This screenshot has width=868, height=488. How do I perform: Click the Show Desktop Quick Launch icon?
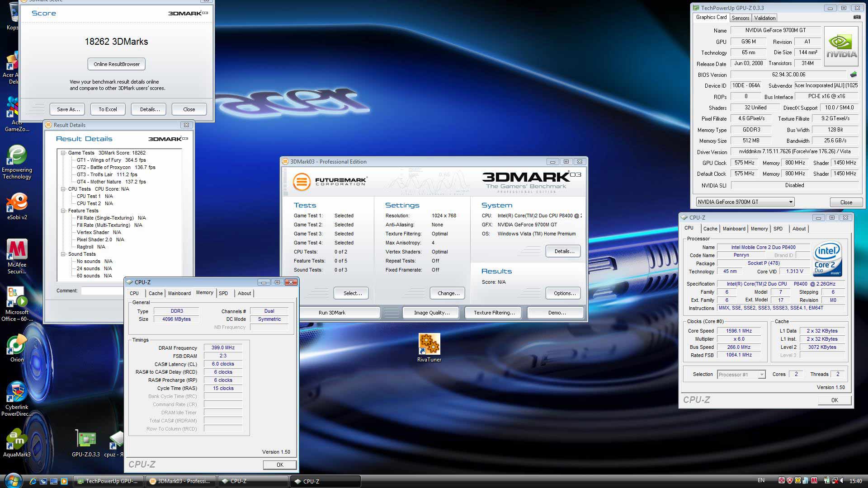pyautogui.click(x=54, y=481)
